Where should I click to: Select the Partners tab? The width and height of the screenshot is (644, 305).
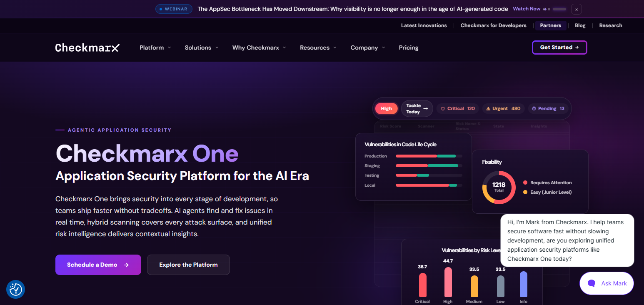coord(551,25)
